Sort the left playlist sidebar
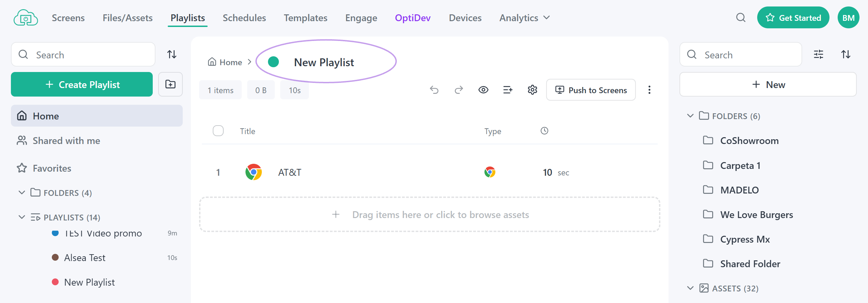The image size is (868, 303). (x=172, y=55)
